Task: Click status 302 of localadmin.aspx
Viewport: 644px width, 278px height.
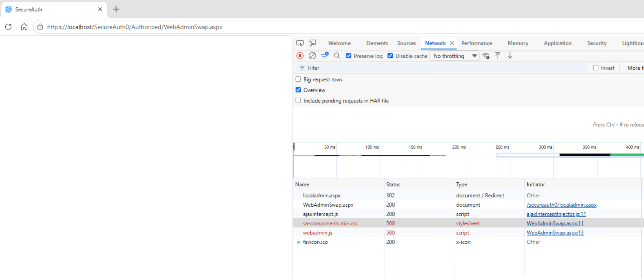Action: coord(390,195)
